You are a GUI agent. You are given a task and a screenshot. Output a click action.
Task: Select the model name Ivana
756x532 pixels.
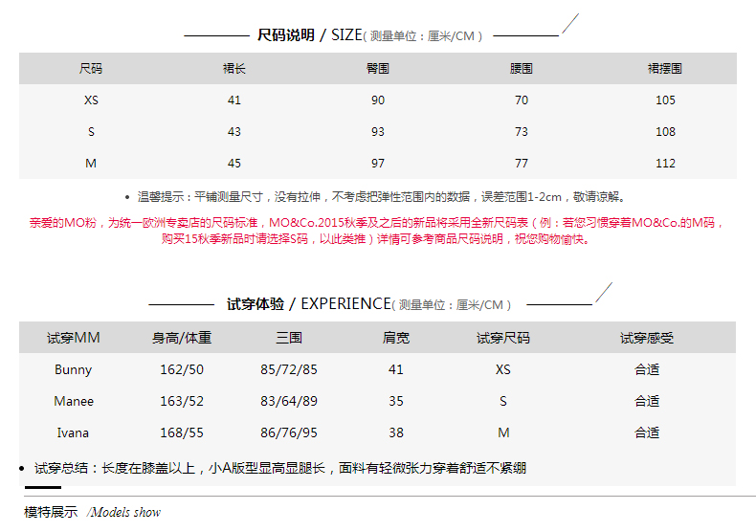click(x=74, y=432)
